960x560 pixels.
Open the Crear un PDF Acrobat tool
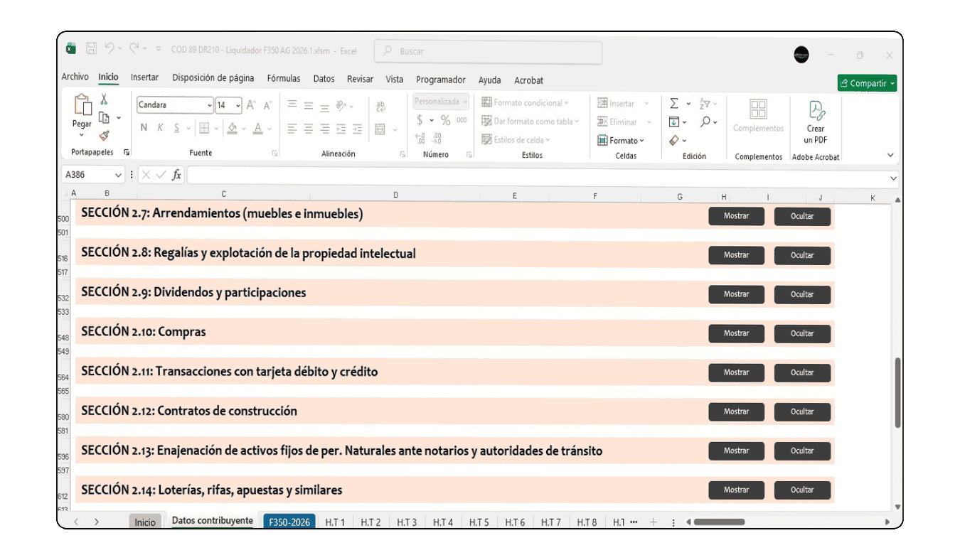[815, 122]
